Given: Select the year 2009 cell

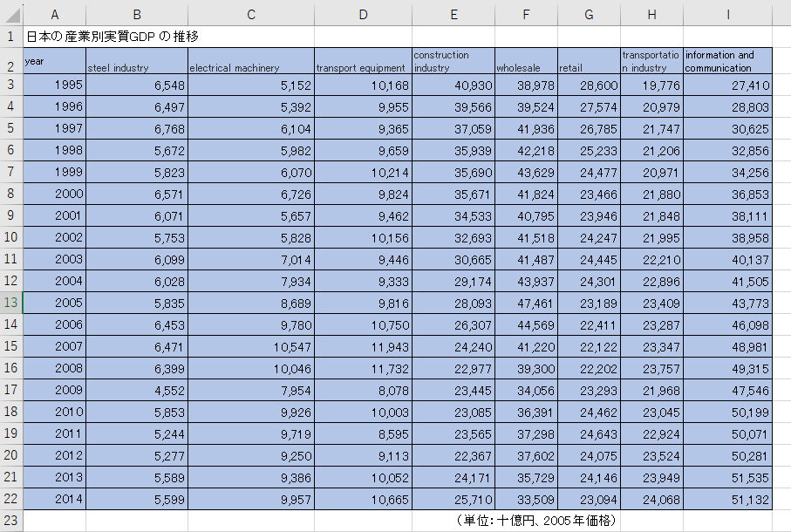Looking at the screenshot, I should pyautogui.click(x=54, y=390).
